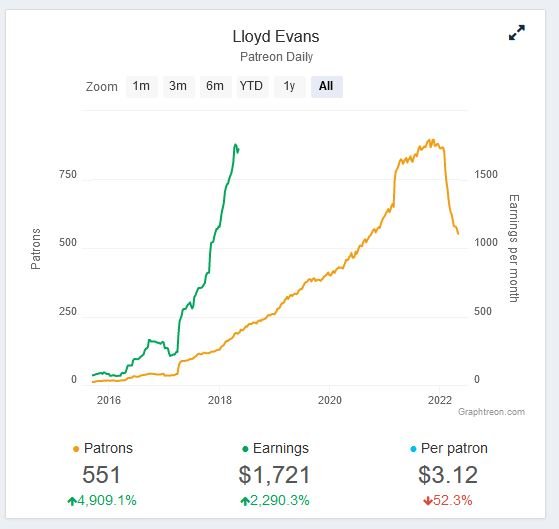Click the Earnings per month axis title

[514, 248]
